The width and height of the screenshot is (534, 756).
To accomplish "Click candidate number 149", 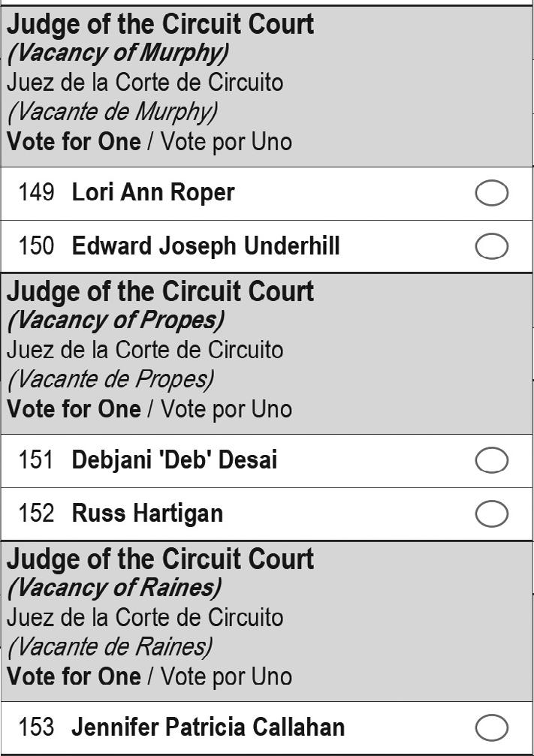I will pos(36,193).
